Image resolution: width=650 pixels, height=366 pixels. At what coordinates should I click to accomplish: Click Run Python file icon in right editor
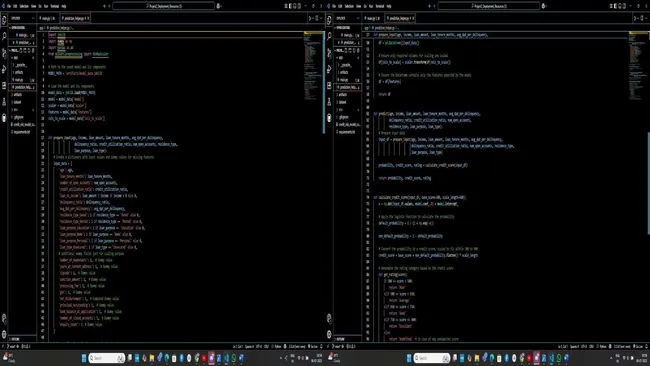pos(635,18)
